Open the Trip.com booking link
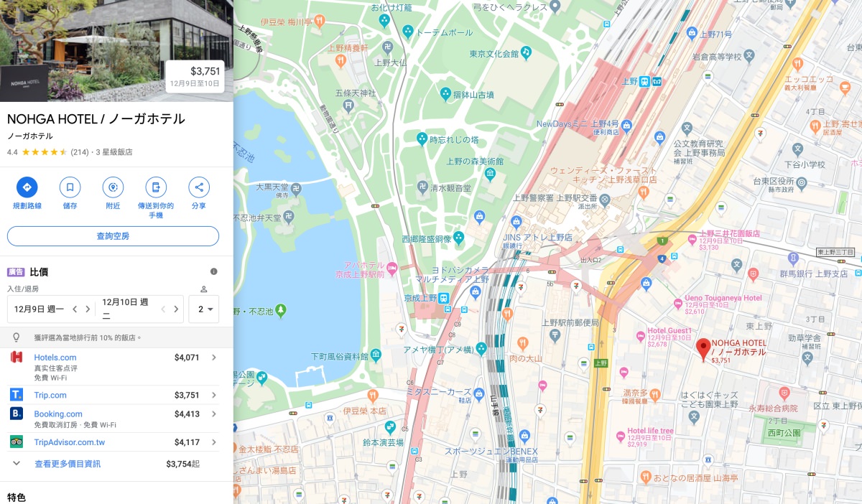 pyautogui.click(x=50, y=395)
